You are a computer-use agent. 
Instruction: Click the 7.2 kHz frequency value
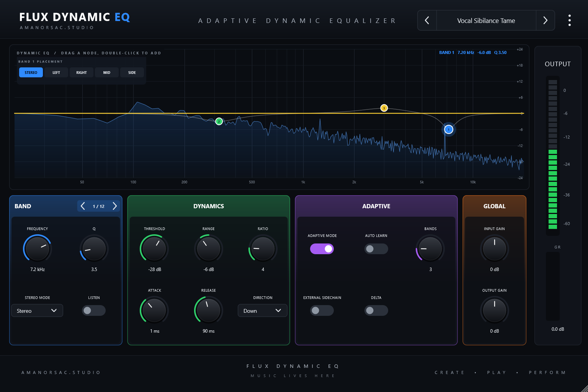38,269
